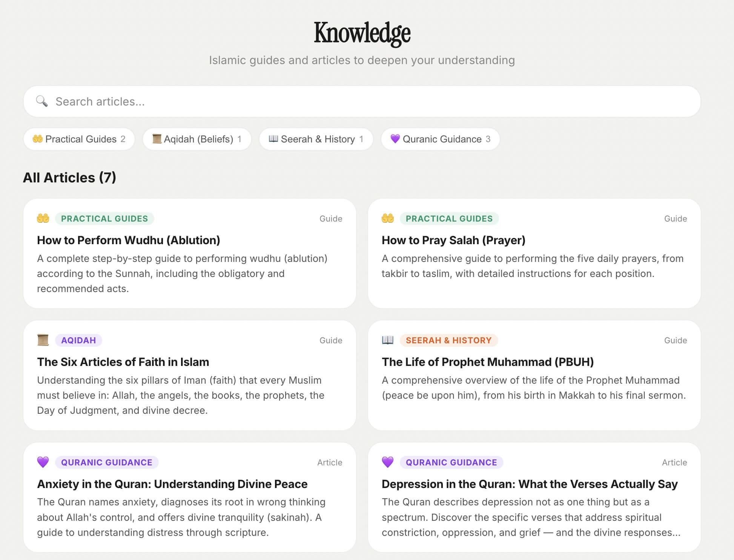Toggle the Quranic Guidance filter
734x560 pixels.
click(440, 139)
